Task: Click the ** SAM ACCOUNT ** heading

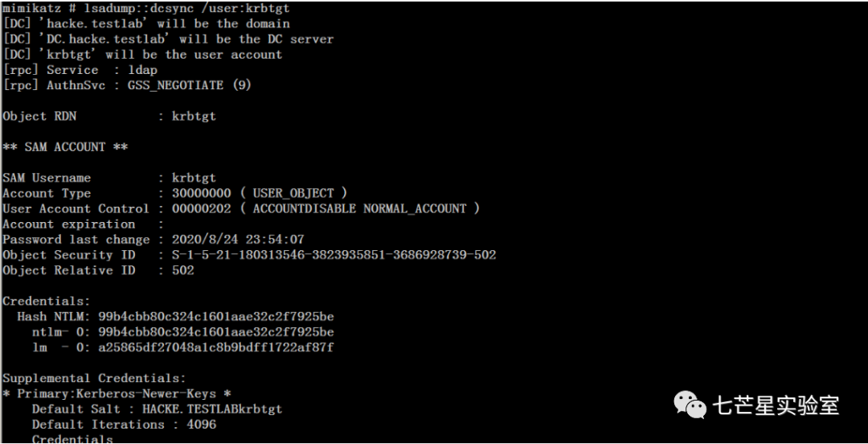Action: [65, 147]
